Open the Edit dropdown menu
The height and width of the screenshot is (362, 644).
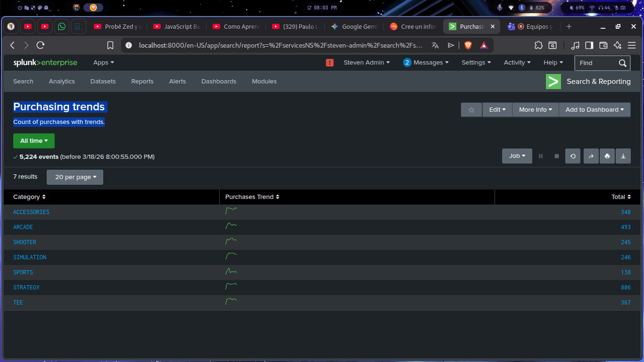click(497, 110)
